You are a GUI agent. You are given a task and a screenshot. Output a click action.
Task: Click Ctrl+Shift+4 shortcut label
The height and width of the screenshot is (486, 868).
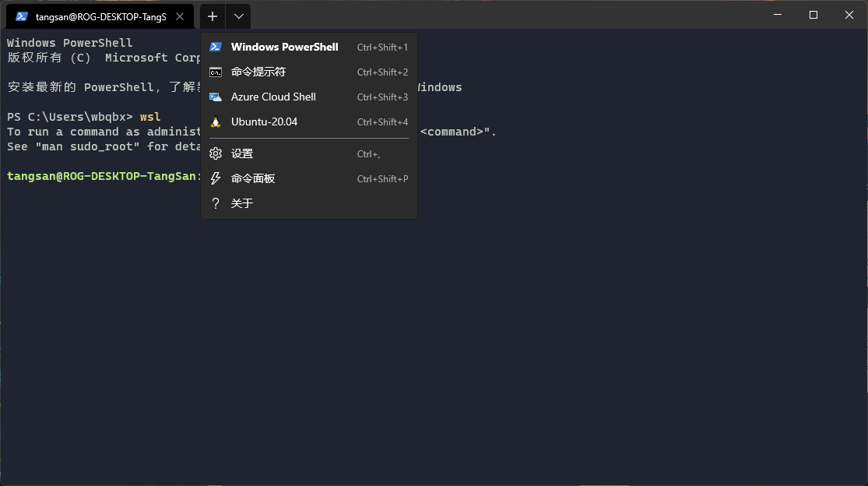tap(382, 122)
